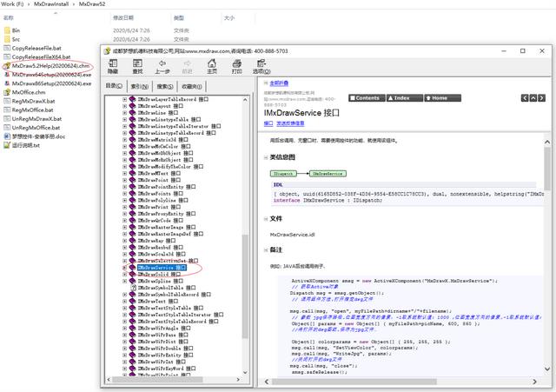Click the book icon beside IMxDrawUiPrDist
This screenshot has width=556, height=392.
coord(132,342)
